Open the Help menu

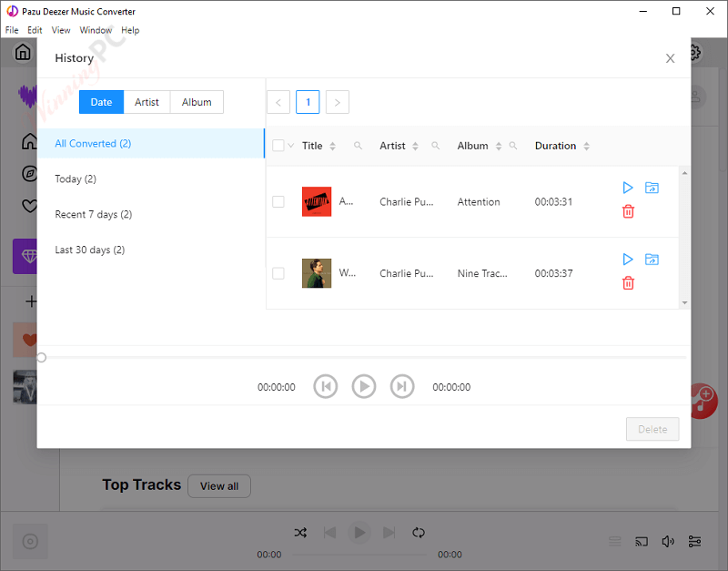(x=130, y=30)
